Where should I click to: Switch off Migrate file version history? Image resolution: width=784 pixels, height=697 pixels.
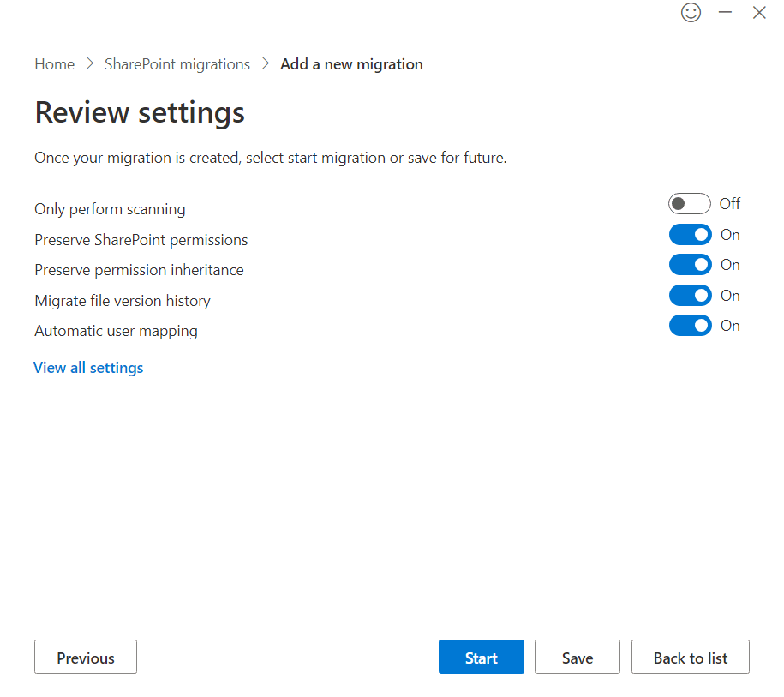(690, 296)
